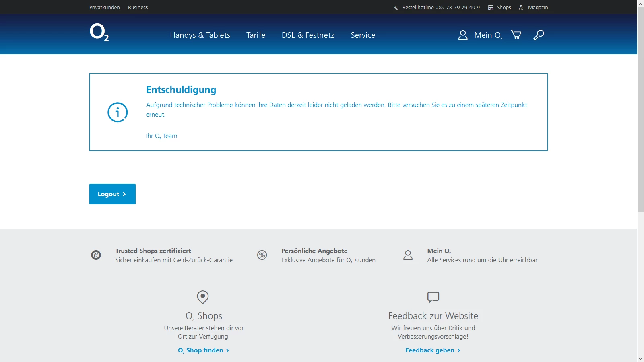This screenshot has width=644, height=362.
Task: Open the Mein O2 account link in header
Action: [489, 35]
